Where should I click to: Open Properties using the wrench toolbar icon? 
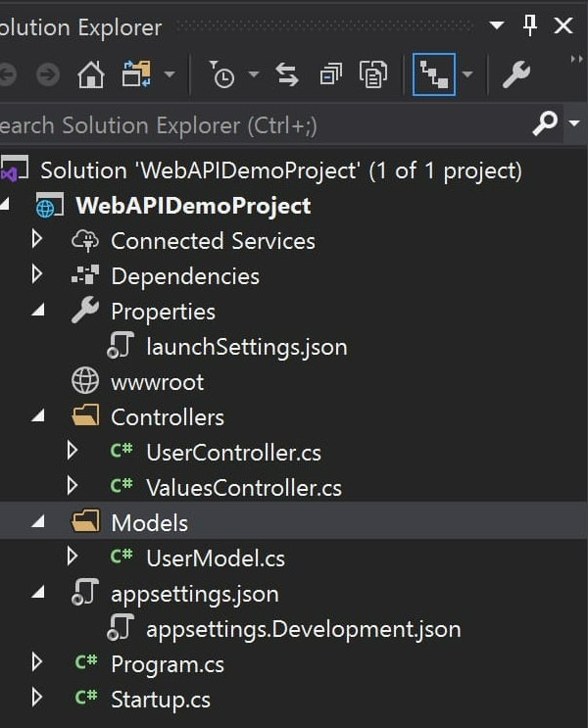[515, 74]
